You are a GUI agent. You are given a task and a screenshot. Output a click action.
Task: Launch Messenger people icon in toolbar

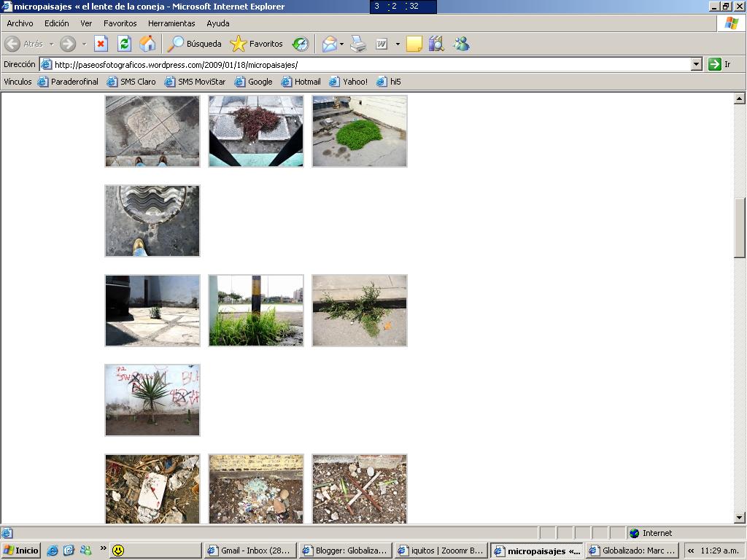(461, 44)
